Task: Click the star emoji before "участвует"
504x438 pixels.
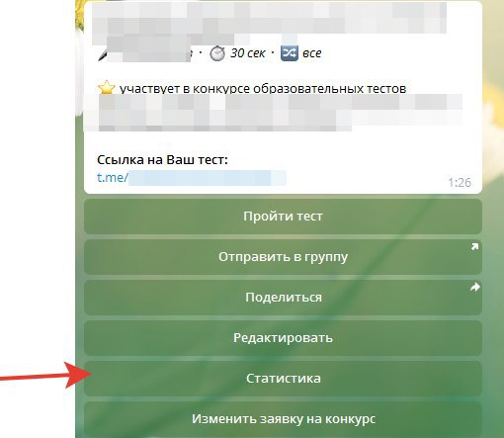Action: pos(107,88)
